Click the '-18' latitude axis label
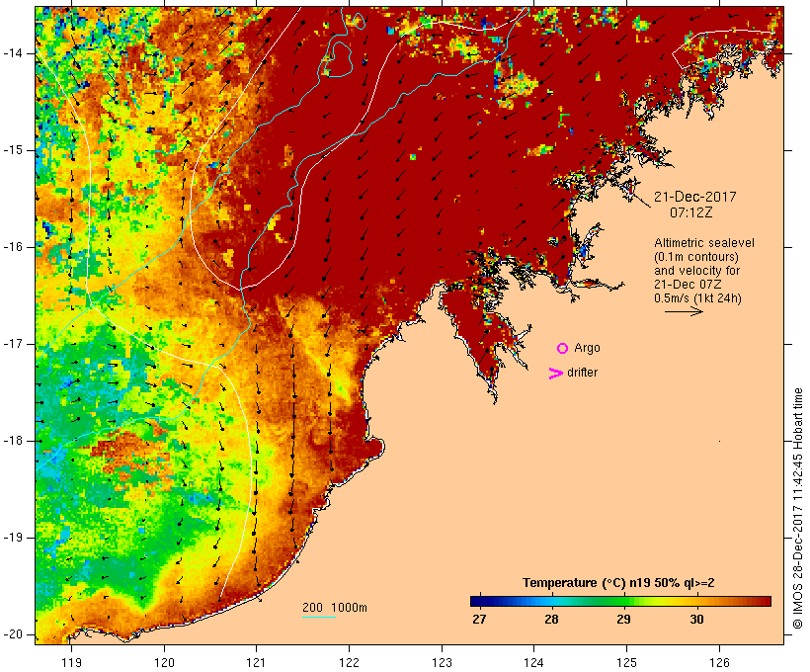 12,441
